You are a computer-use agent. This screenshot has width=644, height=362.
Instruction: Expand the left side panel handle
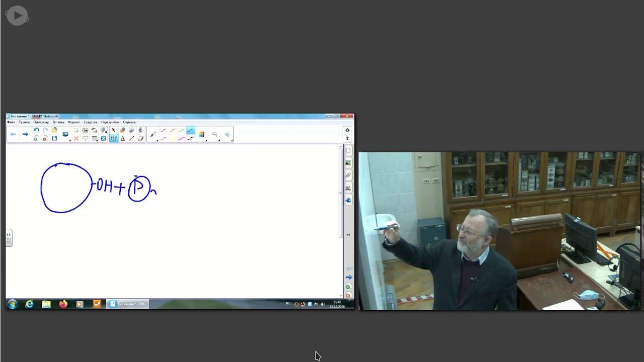(9, 238)
